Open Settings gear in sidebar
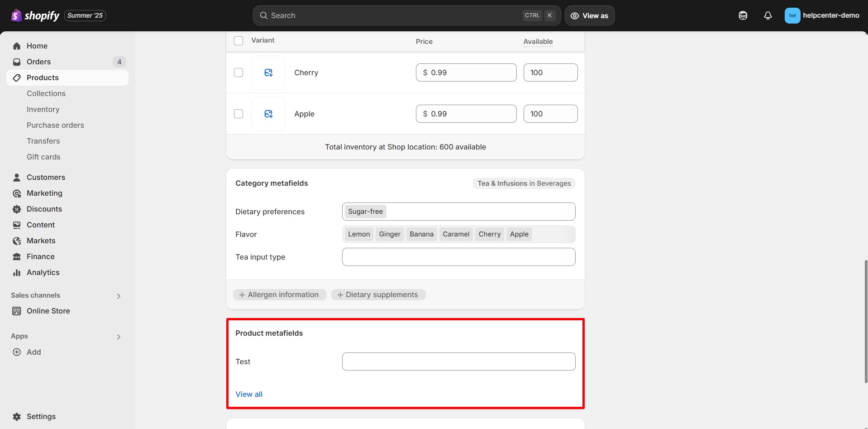868x429 pixels. click(x=17, y=416)
